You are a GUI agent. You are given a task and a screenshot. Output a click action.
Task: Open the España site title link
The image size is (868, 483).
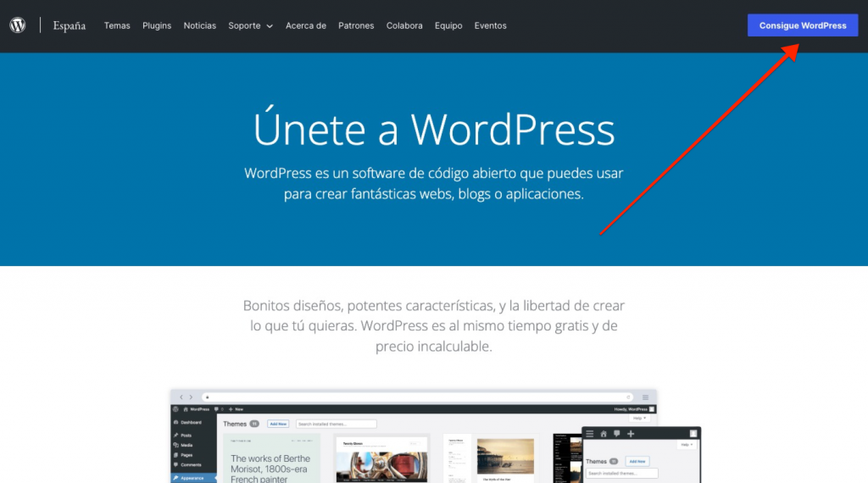(x=70, y=26)
